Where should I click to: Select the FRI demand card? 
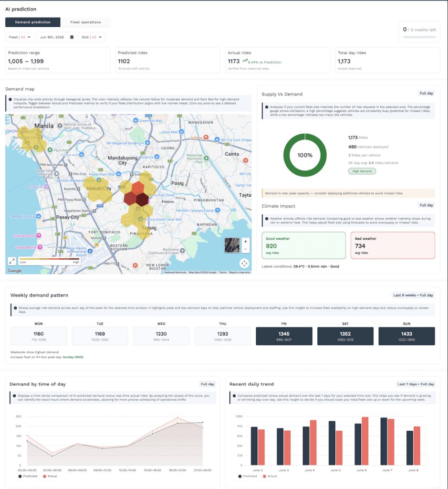(x=284, y=336)
